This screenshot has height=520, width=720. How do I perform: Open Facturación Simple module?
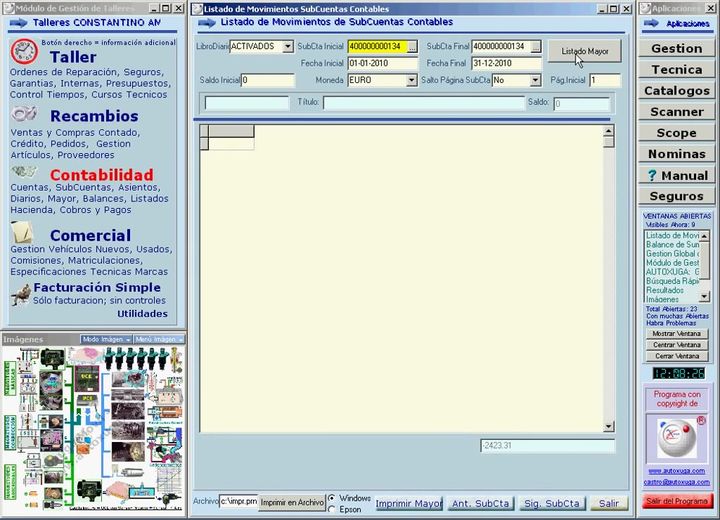click(x=97, y=288)
